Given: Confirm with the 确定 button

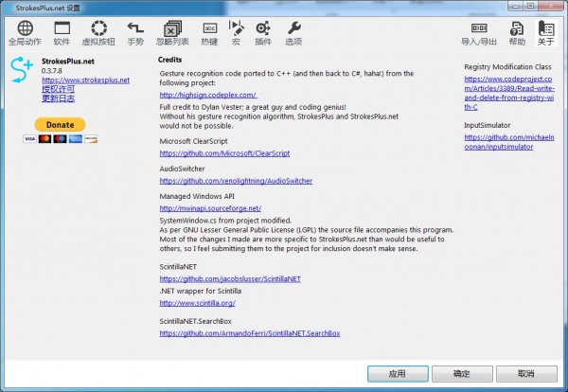Looking at the screenshot, I should 460,373.
